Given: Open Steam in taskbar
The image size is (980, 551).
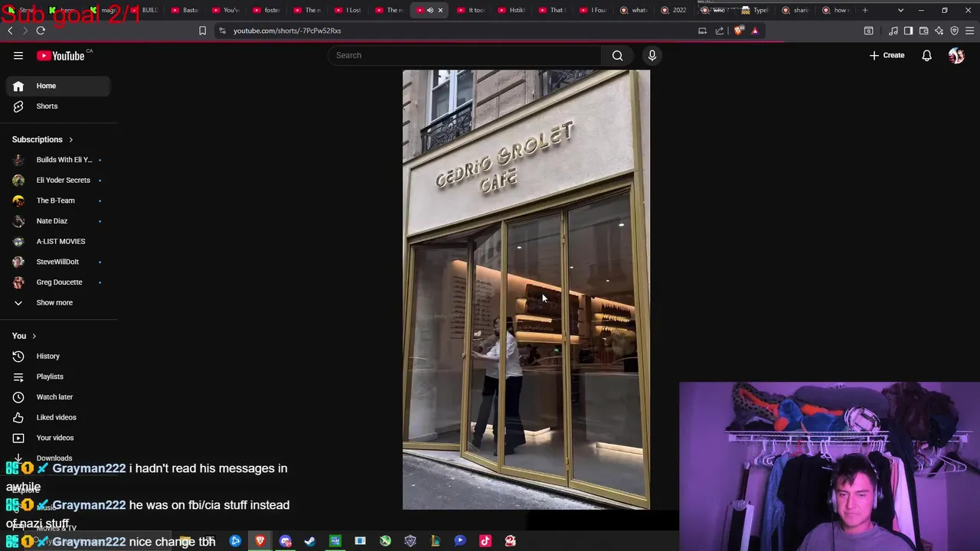Looking at the screenshot, I should (310, 541).
